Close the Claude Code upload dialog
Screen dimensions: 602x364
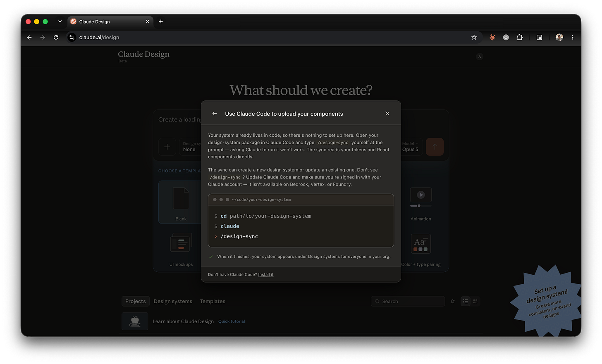387,114
